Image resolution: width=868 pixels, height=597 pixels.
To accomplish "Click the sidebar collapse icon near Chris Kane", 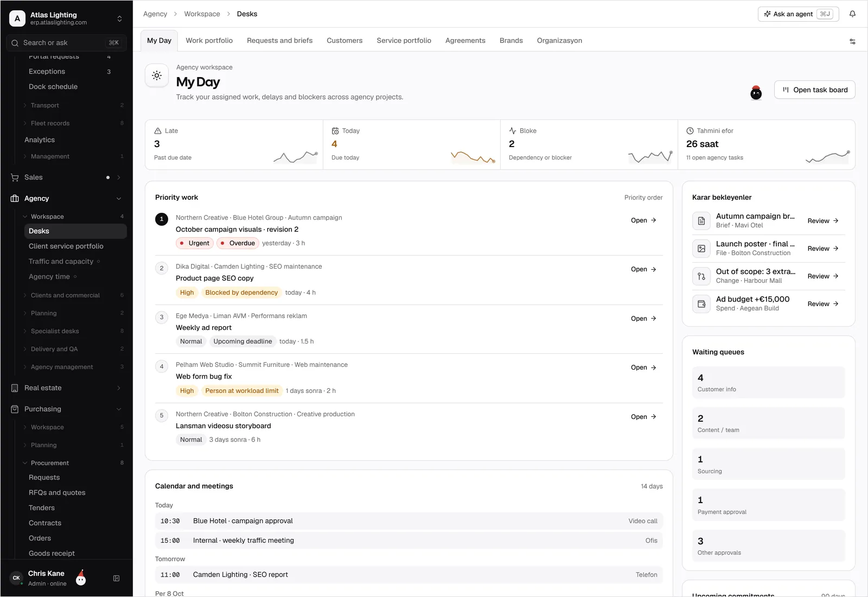I will point(116,579).
